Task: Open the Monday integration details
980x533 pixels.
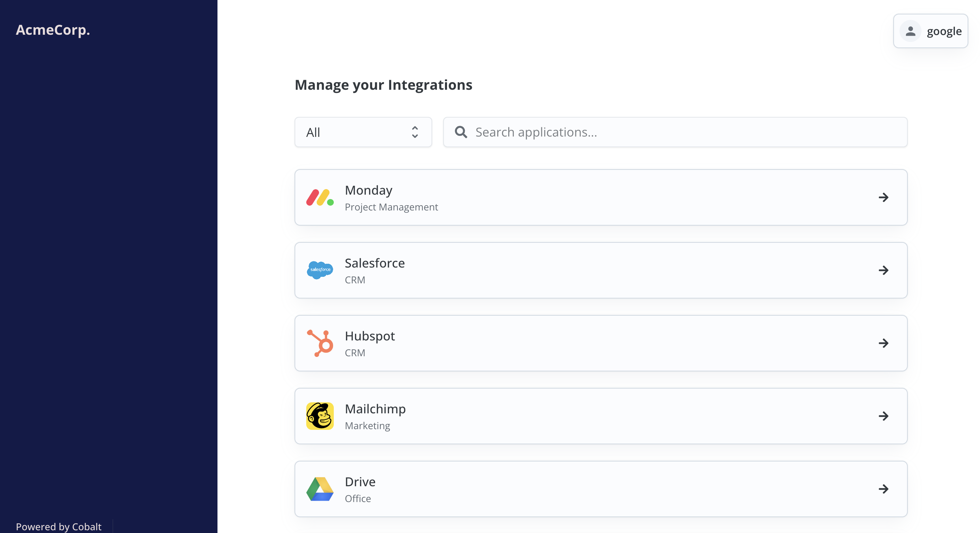Action: tap(601, 197)
